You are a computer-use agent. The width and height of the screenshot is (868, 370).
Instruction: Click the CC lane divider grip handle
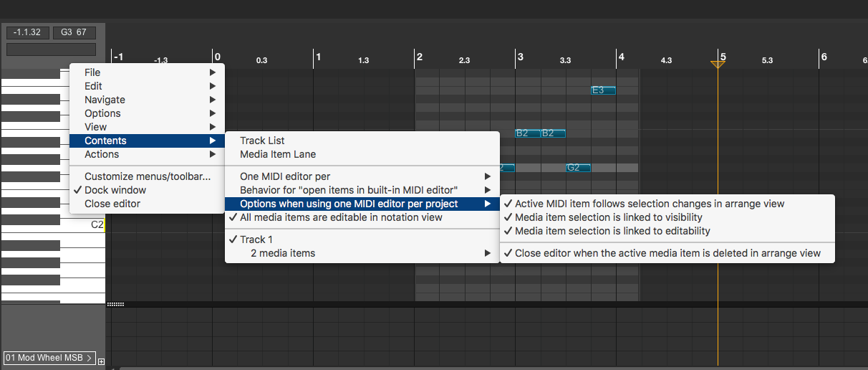tap(115, 304)
